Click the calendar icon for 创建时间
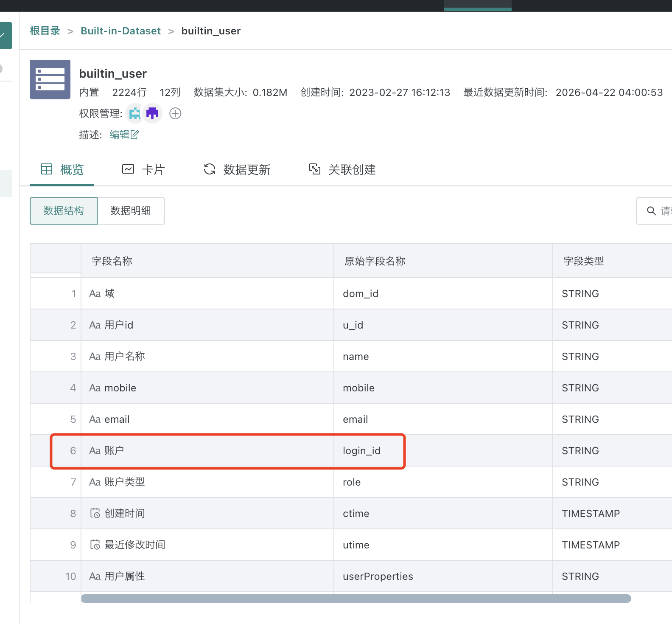The height and width of the screenshot is (624, 672). [x=95, y=513]
